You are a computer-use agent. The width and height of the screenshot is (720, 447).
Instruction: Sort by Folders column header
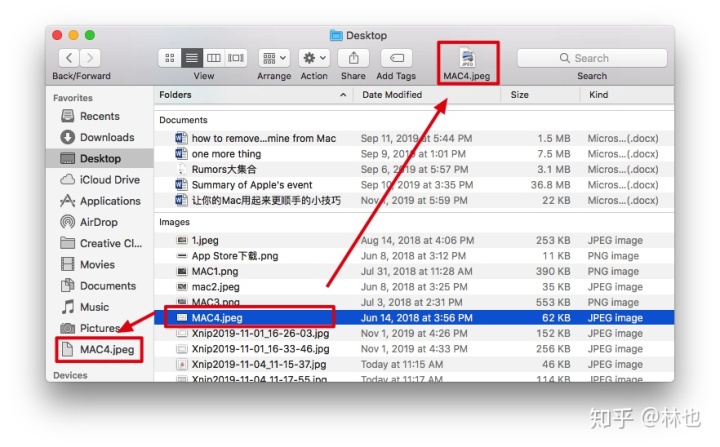[253, 95]
